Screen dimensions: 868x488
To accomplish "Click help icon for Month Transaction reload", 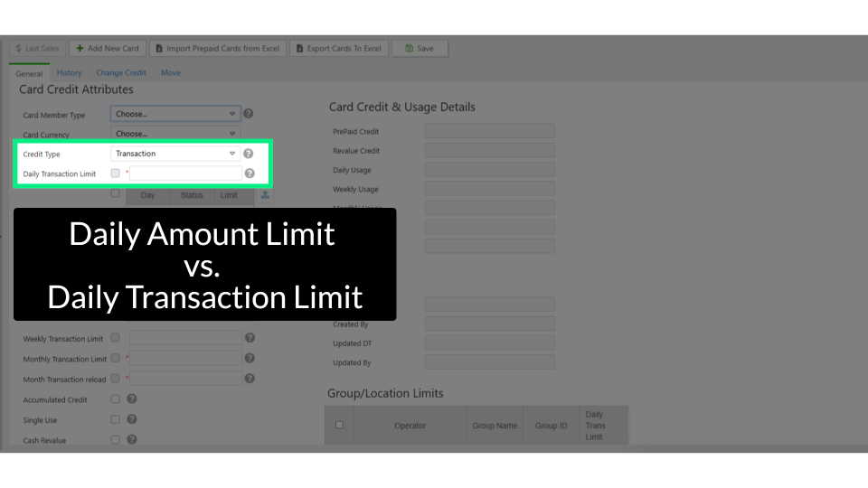I will pyautogui.click(x=250, y=379).
